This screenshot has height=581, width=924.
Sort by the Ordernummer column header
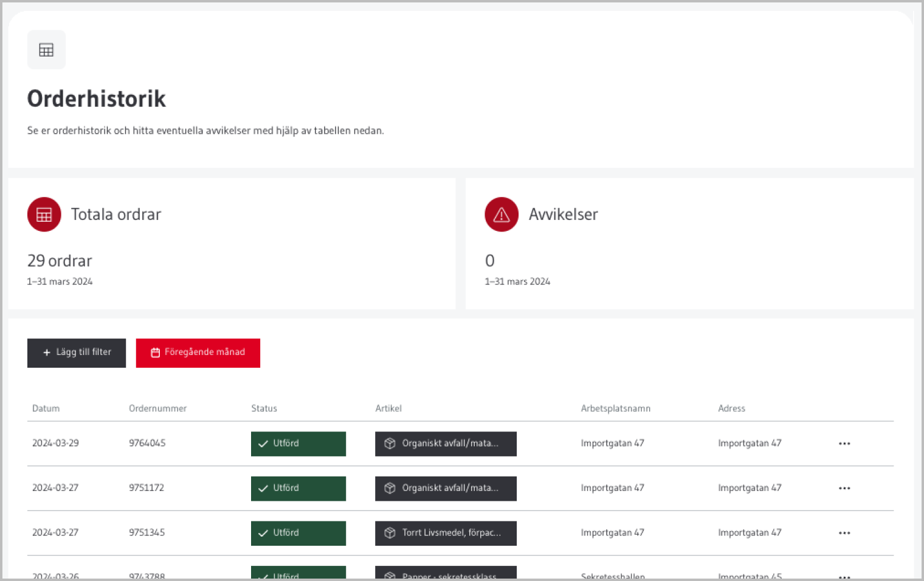157,408
